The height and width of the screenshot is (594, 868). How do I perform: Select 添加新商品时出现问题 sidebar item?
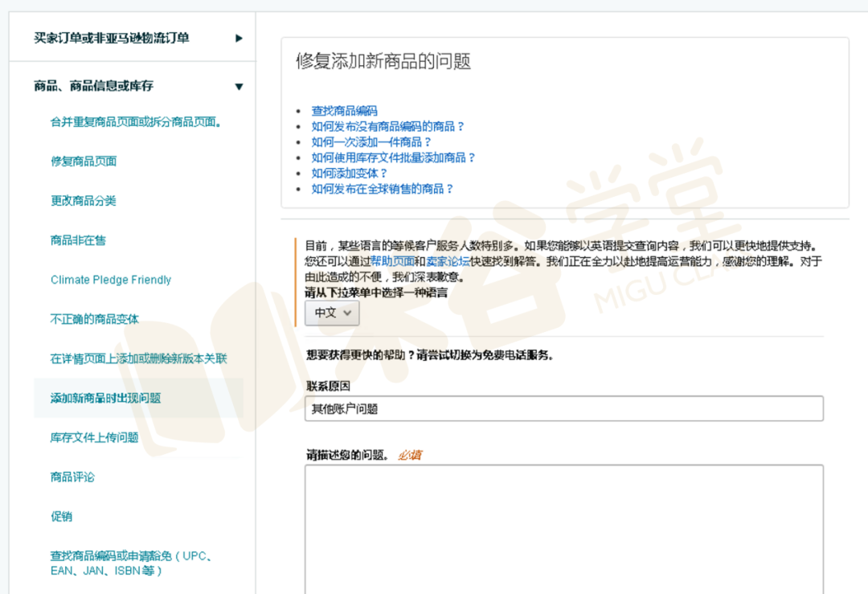click(106, 398)
